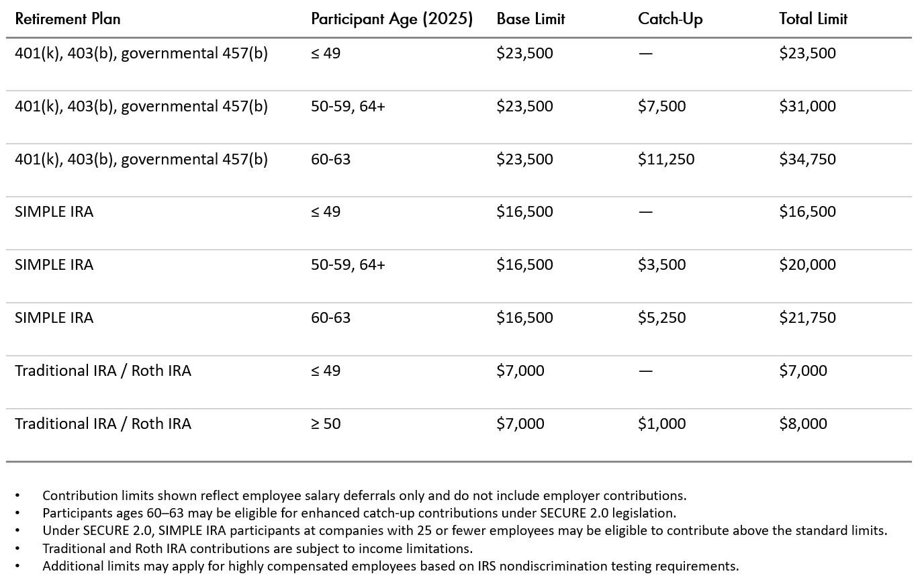Click the Retirement Plan column header
This screenshot has height=588, width=924.
click(x=67, y=19)
